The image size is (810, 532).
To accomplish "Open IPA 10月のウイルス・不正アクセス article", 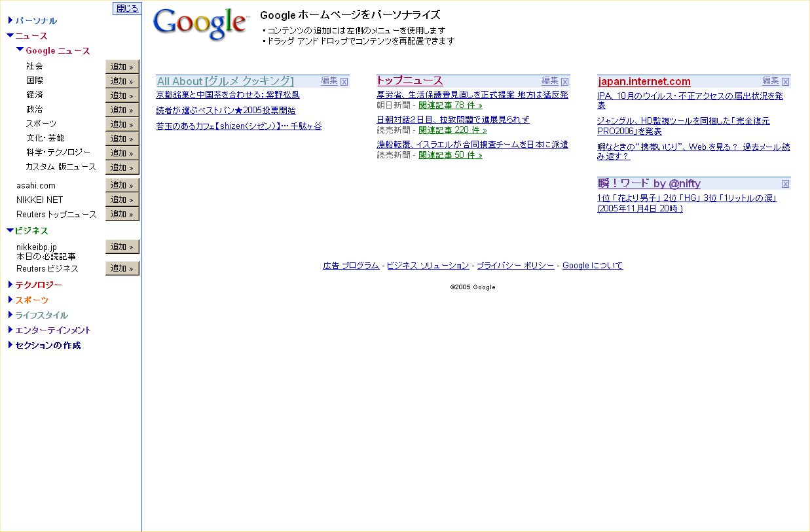I will (x=690, y=100).
